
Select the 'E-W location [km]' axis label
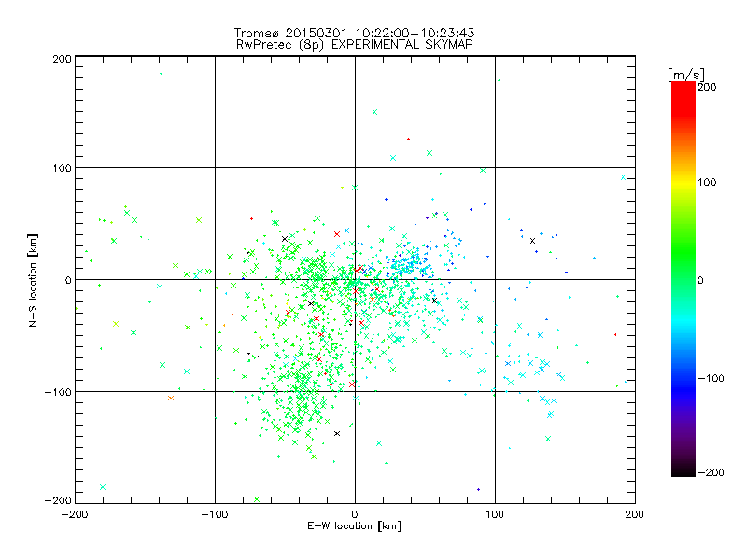click(355, 526)
